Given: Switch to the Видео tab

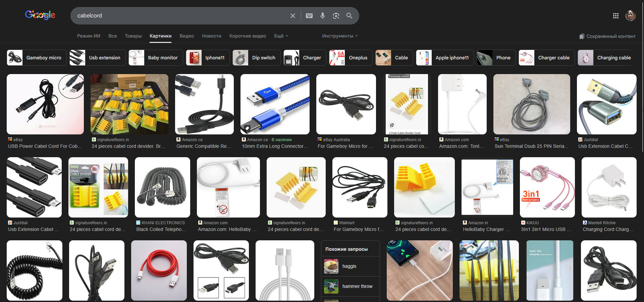Looking at the screenshot, I should 186,36.
